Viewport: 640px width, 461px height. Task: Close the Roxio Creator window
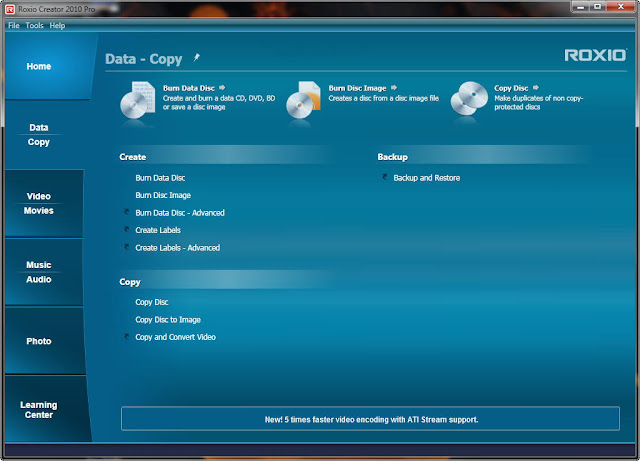[x=621, y=7]
